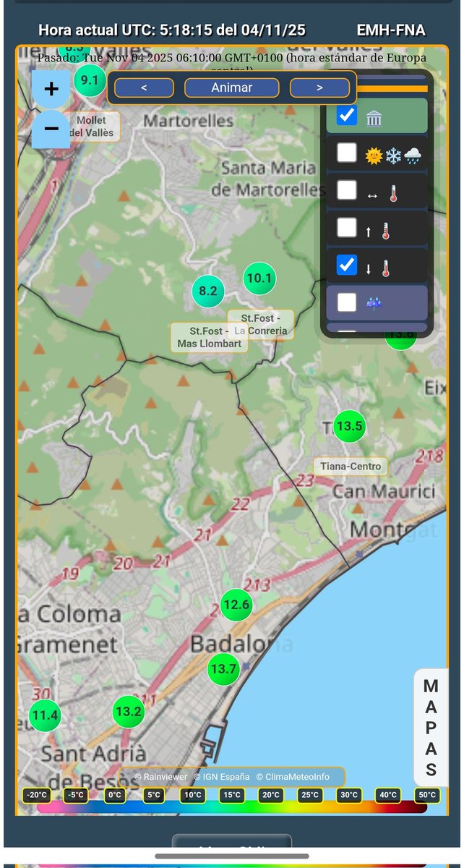Screen dimensions: 464x868
Task: Select the 11.4 station marker
Action: 45,715
